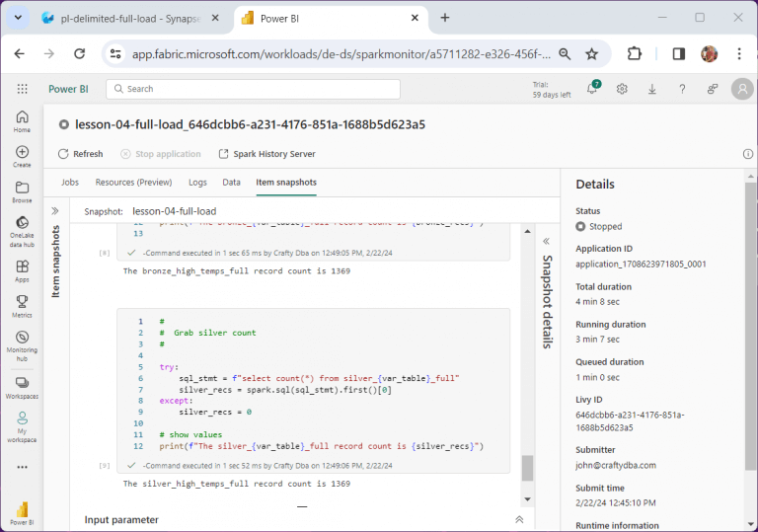Open the OneLake data hub in sidebar
Image resolution: width=758 pixels, height=532 pixels.
[22, 230]
